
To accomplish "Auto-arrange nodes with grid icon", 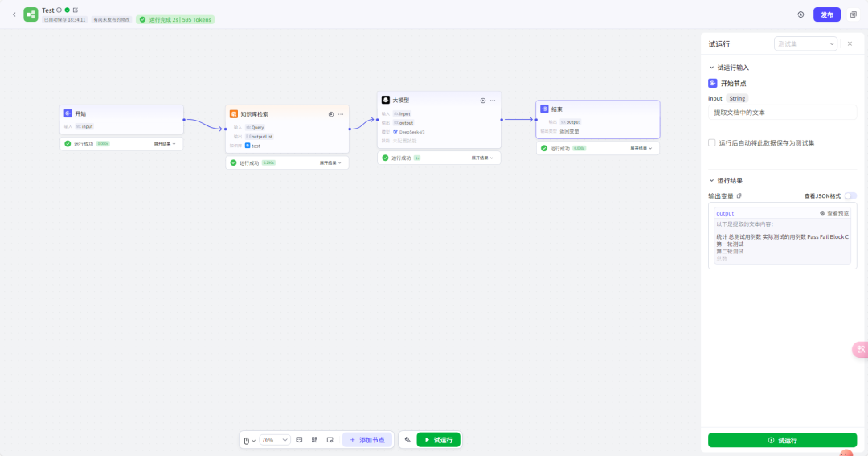I will 314,440.
